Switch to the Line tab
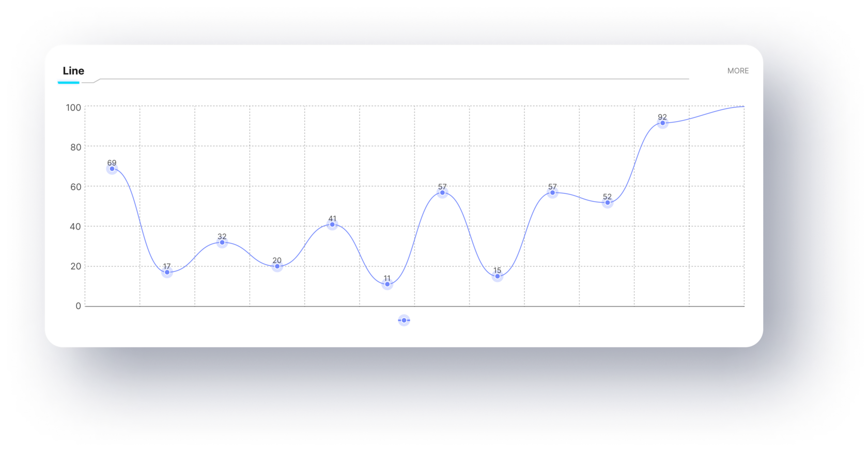The height and width of the screenshot is (452, 868). 73,71
